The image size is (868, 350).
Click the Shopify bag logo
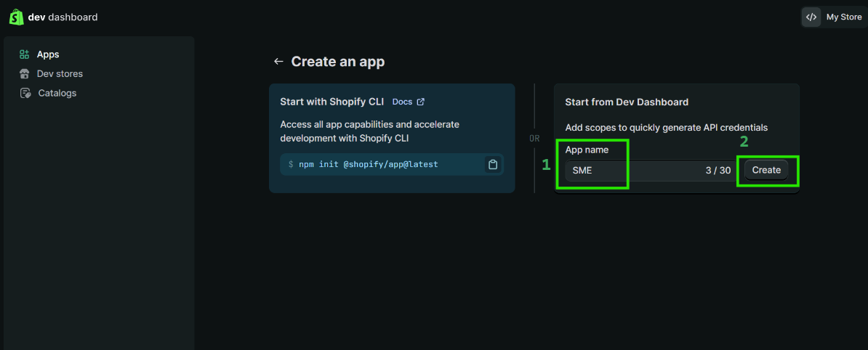point(16,17)
